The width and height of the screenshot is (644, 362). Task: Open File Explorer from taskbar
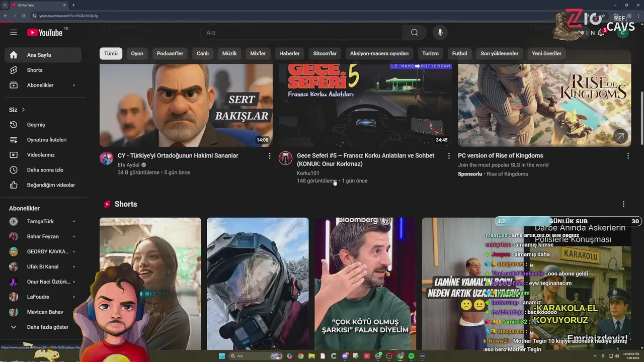(311, 356)
